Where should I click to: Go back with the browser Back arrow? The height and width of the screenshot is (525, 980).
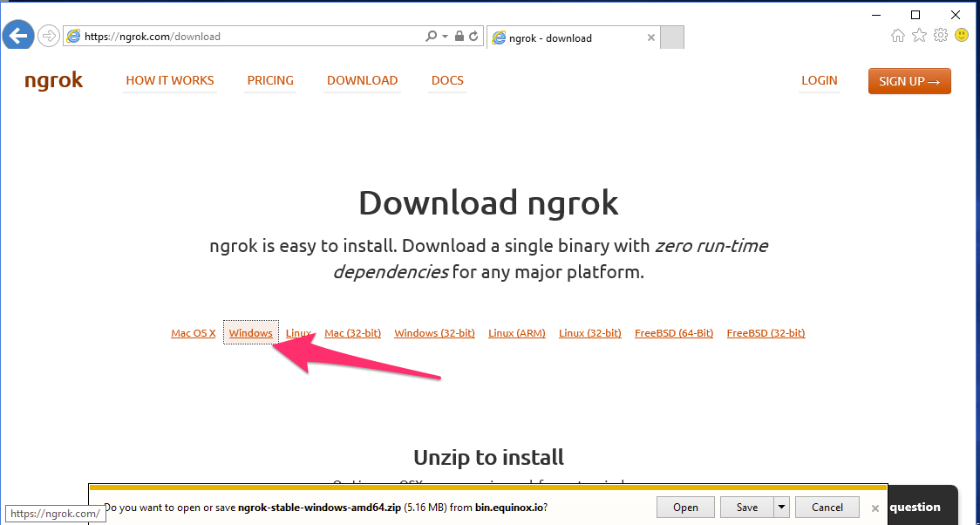coord(18,35)
